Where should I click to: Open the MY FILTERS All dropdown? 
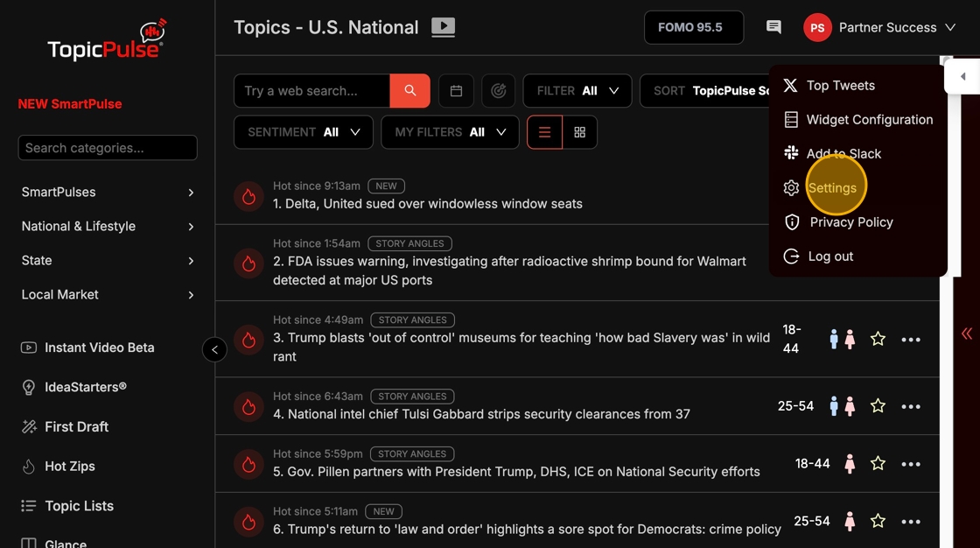pyautogui.click(x=450, y=132)
